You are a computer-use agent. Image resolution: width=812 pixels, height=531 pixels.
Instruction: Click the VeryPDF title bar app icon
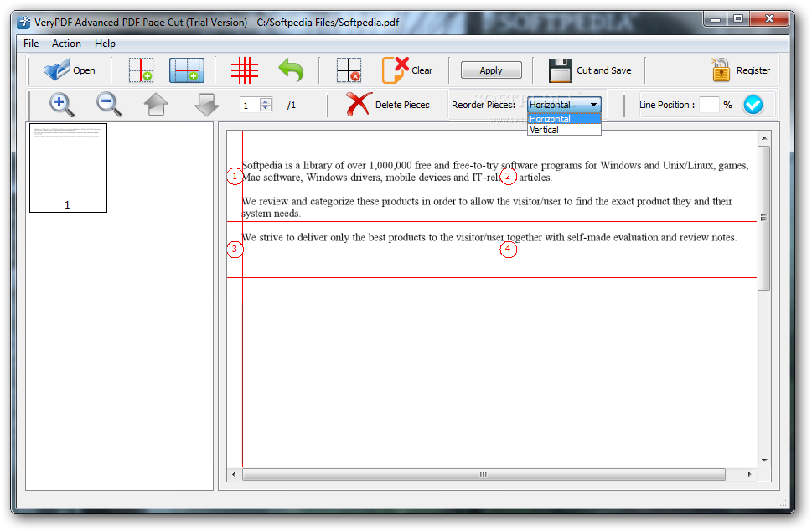(x=23, y=23)
